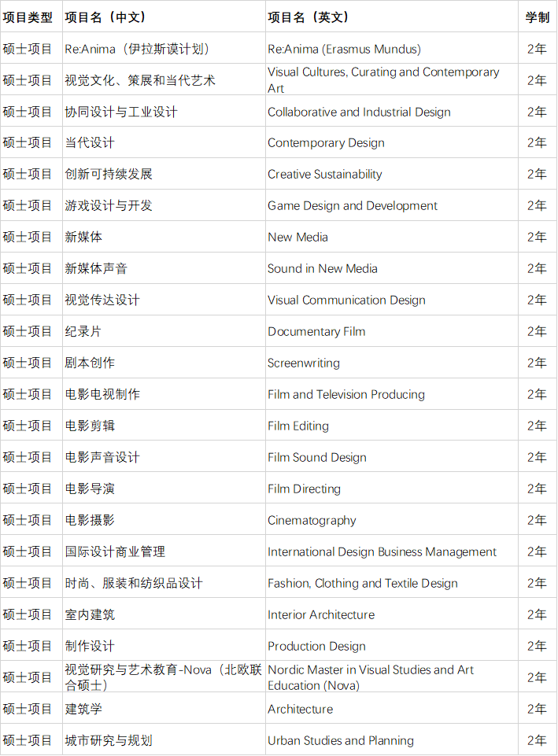Click the cell 'Re:Anima（伊拉斯谟计划）'

click(164, 48)
